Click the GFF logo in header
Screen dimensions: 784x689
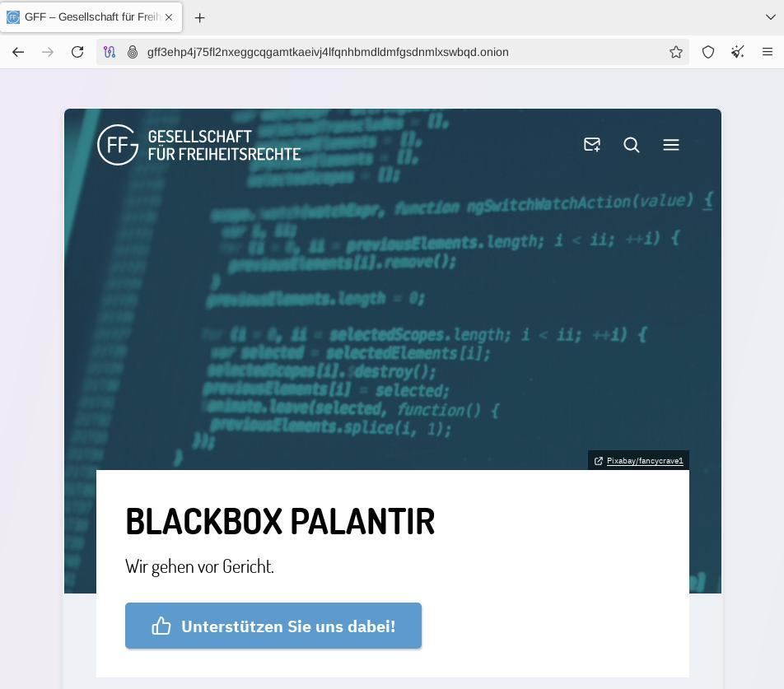click(x=199, y=145)
